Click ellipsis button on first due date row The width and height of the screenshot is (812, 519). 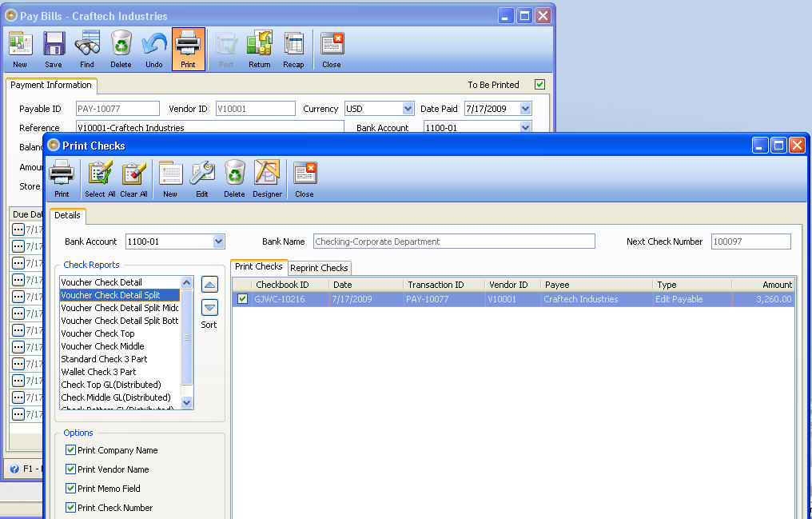(x=18, y=229)
